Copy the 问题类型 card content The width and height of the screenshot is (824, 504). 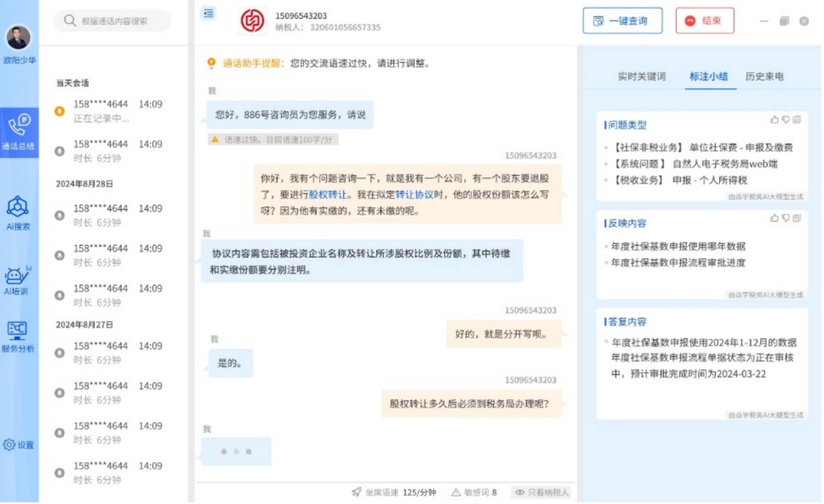click(797, 120)
